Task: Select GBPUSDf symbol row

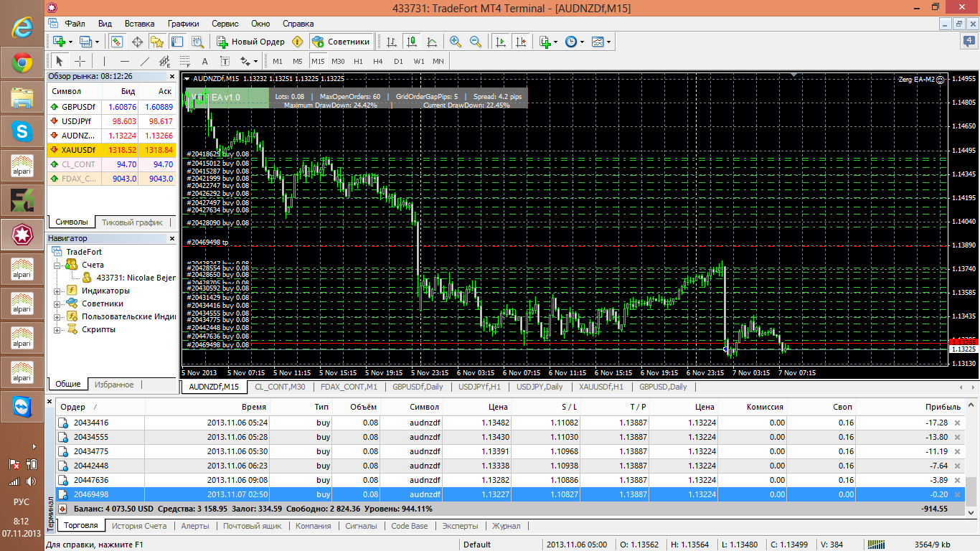Action: pyautogui.click(x=111, y=107)
